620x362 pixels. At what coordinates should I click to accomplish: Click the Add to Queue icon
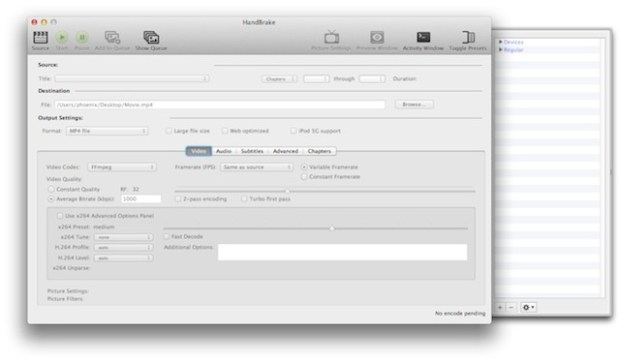[112, 38]
